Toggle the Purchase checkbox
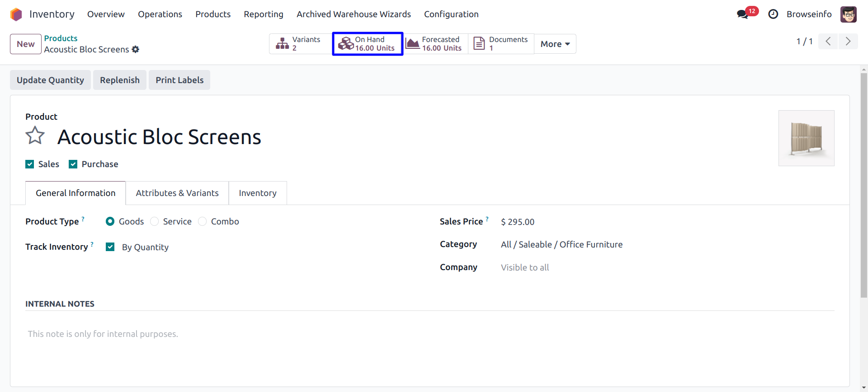This screenshot has width=868, height=392. [x=73, y=164]
